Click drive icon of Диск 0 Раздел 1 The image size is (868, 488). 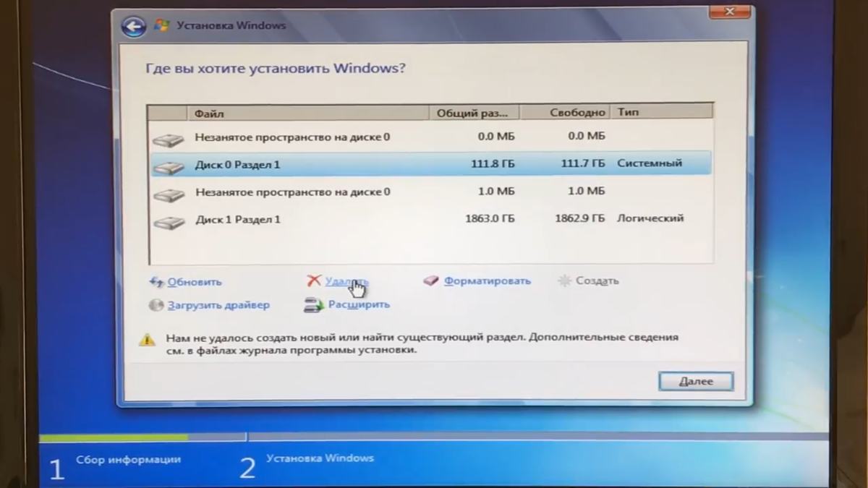[x=169, y=166]
